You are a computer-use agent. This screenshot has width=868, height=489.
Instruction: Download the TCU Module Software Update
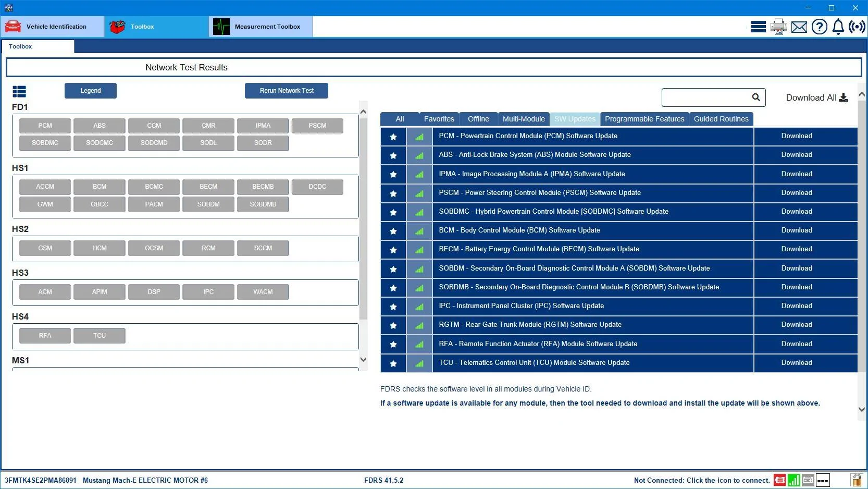(x=797, y=363)
